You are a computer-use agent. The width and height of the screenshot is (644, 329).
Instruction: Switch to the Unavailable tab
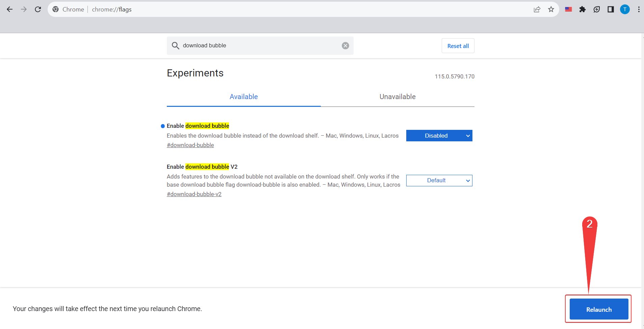click(397, 97)
